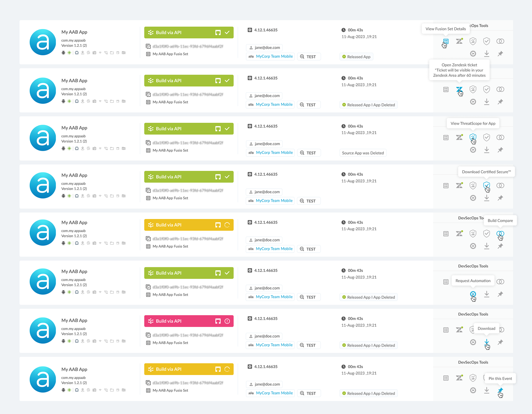532x414 pixels.
Task: Click the highlighted blue Pin this Event icon
Action: tap(500, 390)
